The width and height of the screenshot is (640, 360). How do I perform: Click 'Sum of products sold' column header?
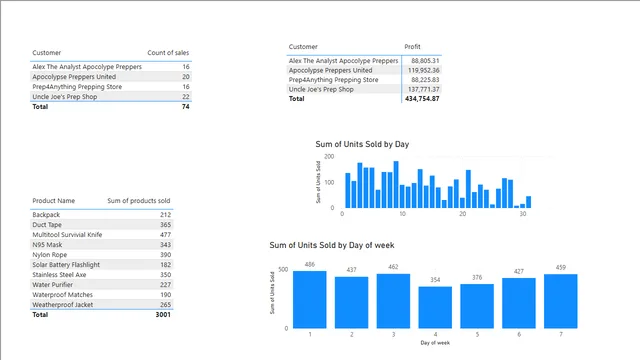[139, 201]
